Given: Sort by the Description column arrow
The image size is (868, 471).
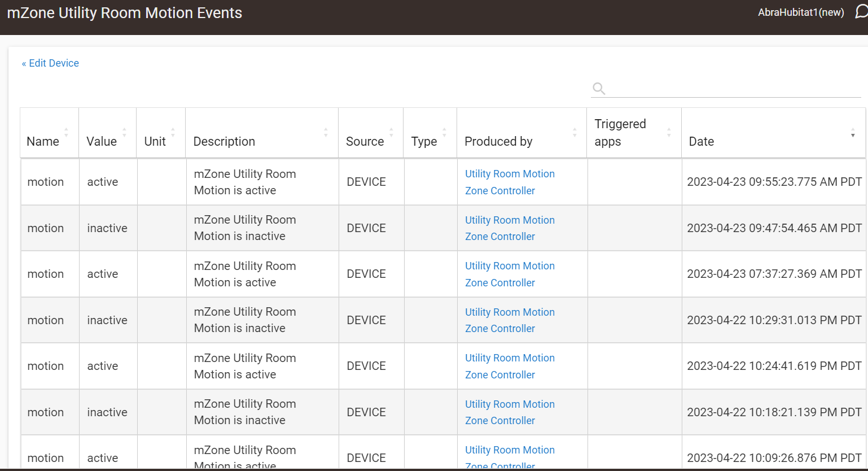Looking at the screenshot, I should click(x=326, y=132).
